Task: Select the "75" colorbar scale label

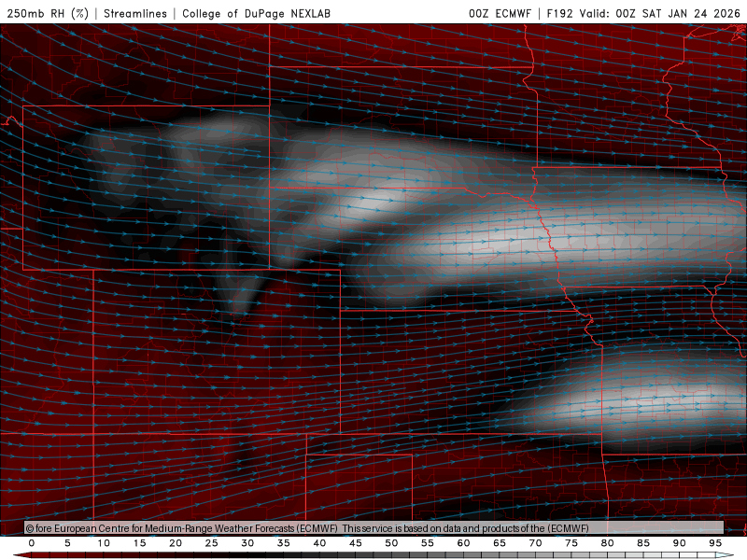Action: 571,543
